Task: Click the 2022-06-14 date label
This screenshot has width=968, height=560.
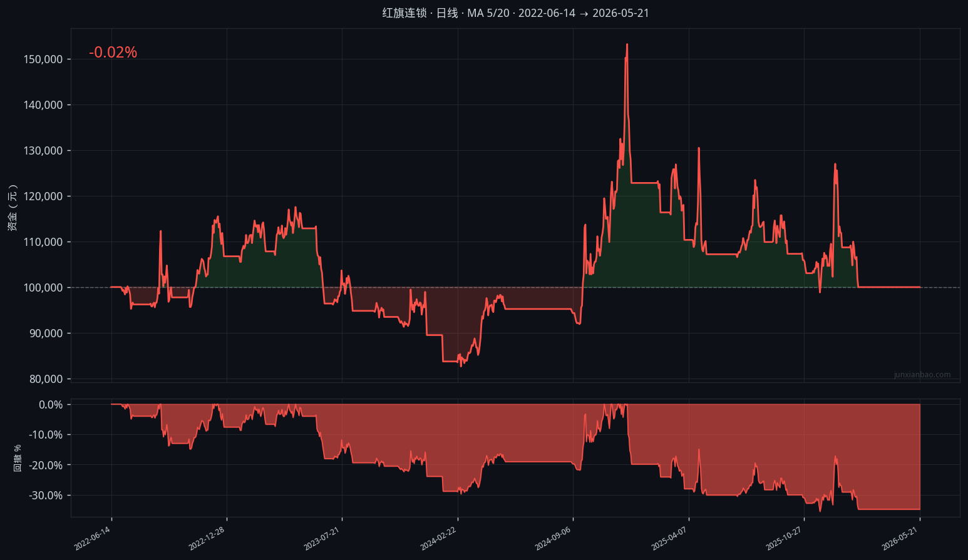Action: (93, 538)
